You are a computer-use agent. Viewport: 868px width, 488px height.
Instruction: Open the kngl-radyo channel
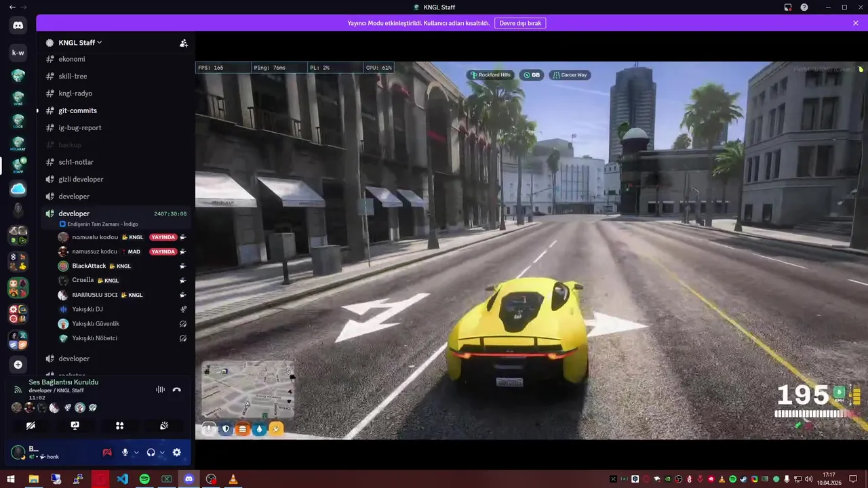[117, 94]
